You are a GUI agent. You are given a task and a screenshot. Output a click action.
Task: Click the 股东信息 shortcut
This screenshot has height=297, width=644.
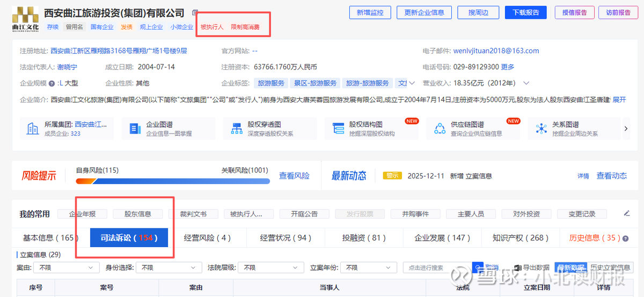[x=138, y=214]
